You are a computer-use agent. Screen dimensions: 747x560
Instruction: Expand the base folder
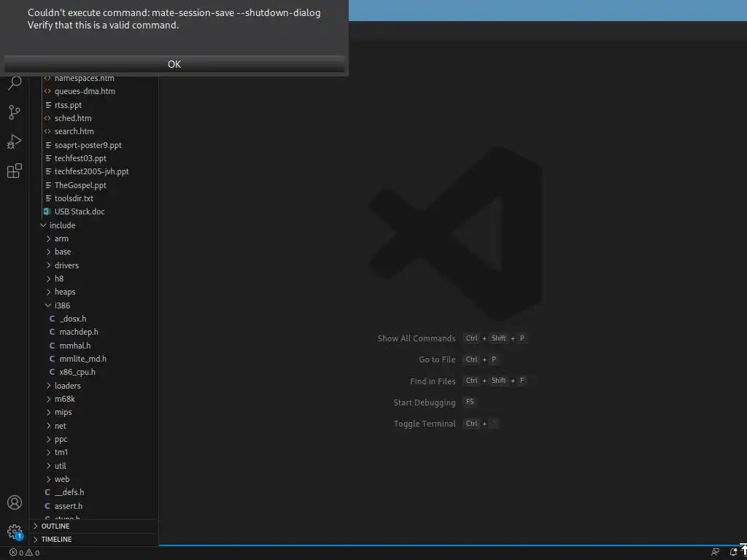(94, 252)
